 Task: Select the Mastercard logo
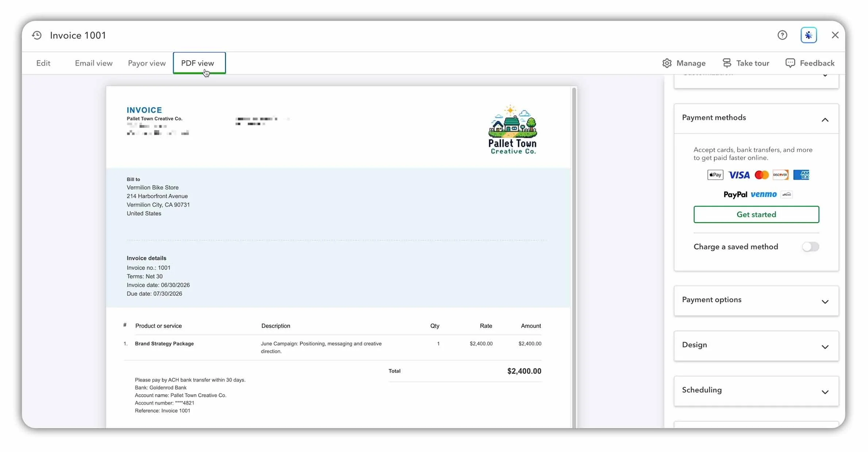click(x=761, y=175)
